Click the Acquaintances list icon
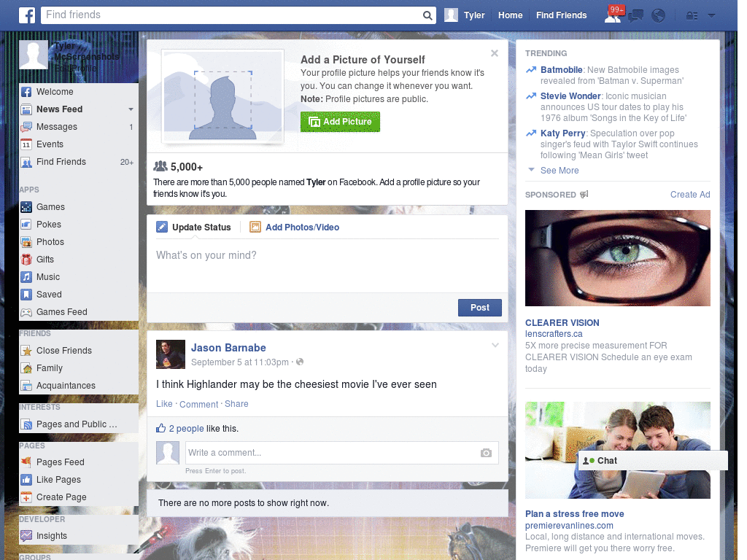The image size is (747, 560). point(26,386)
